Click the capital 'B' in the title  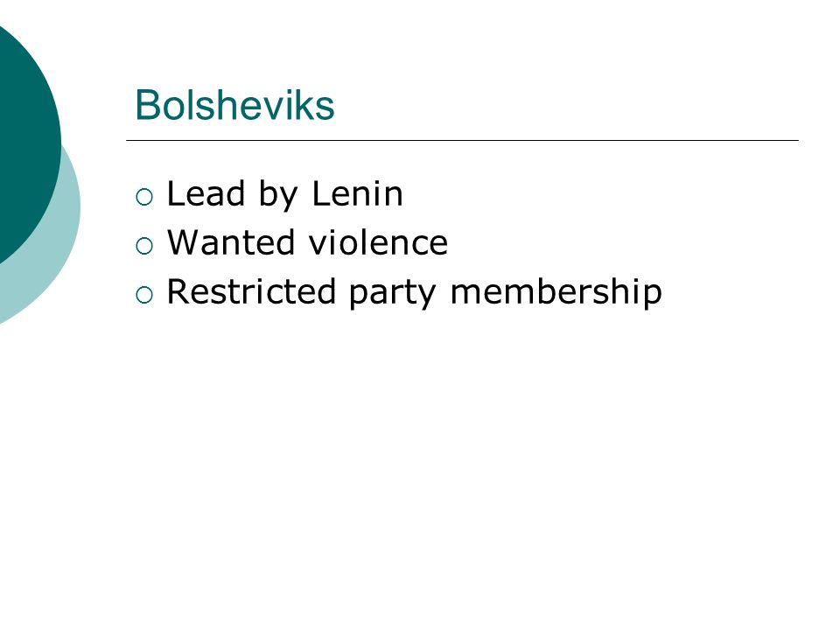click(148, 105)
